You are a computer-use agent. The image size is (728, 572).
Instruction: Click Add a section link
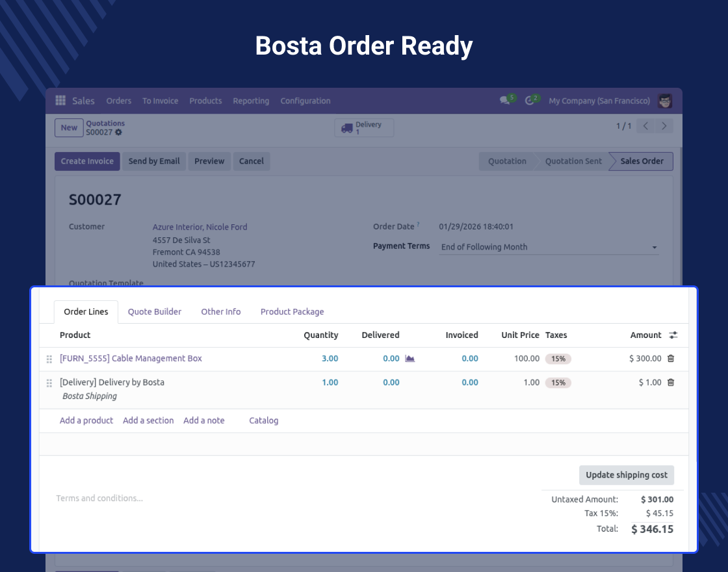click(148, 420)
